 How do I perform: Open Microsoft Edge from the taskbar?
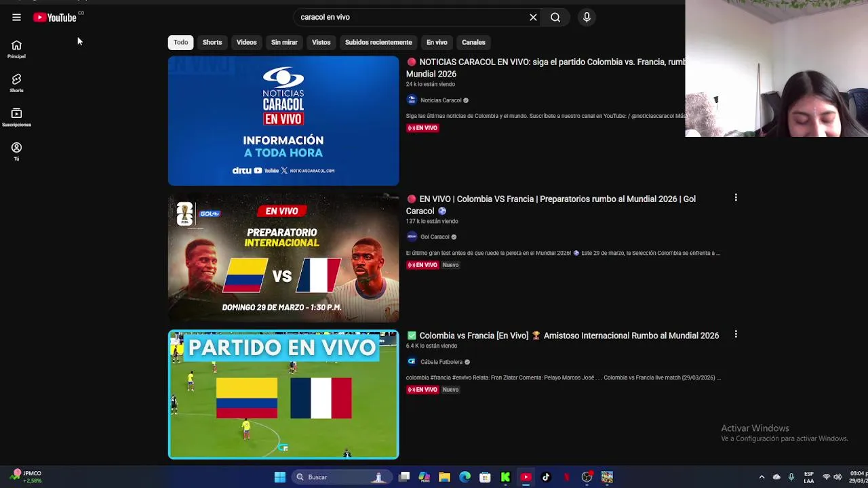coord(465,477)
